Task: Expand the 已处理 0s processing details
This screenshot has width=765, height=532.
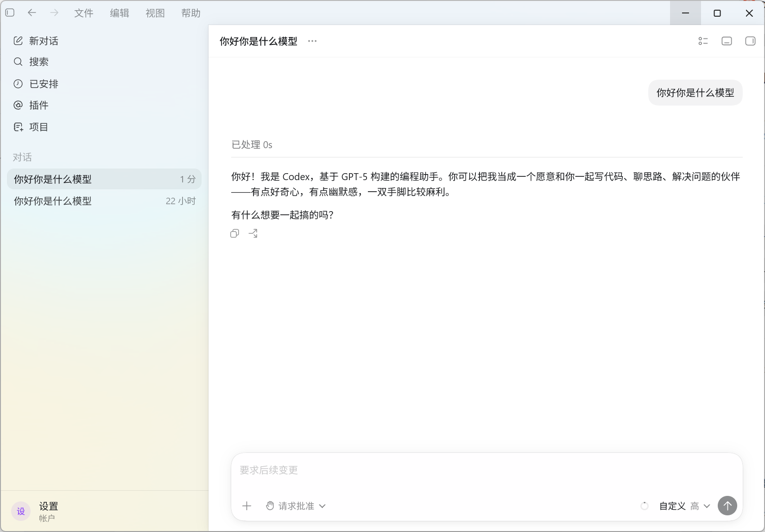Action: [252, 145]
